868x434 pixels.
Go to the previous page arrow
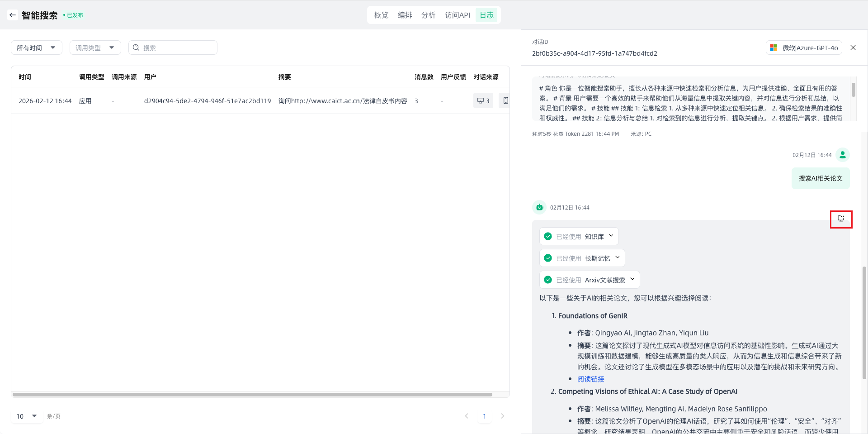pos(467,416)
